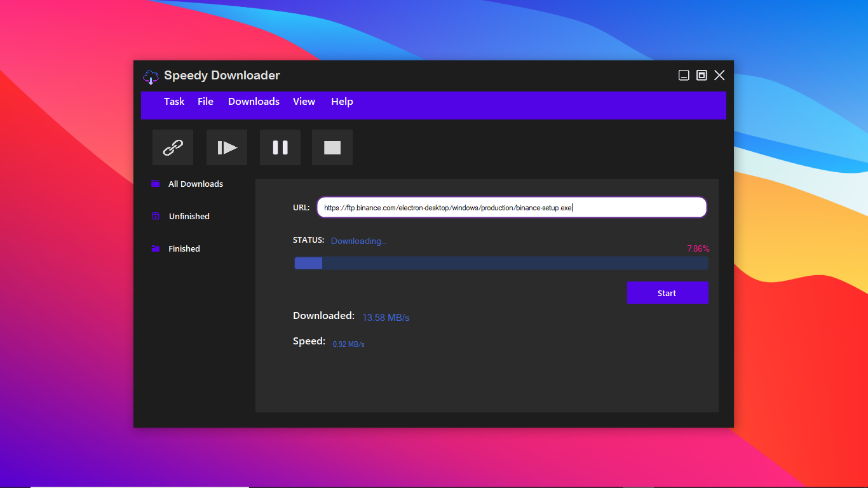Open the File menu
Viewport: 868px width, 488px height.
(x=205, y=102)
